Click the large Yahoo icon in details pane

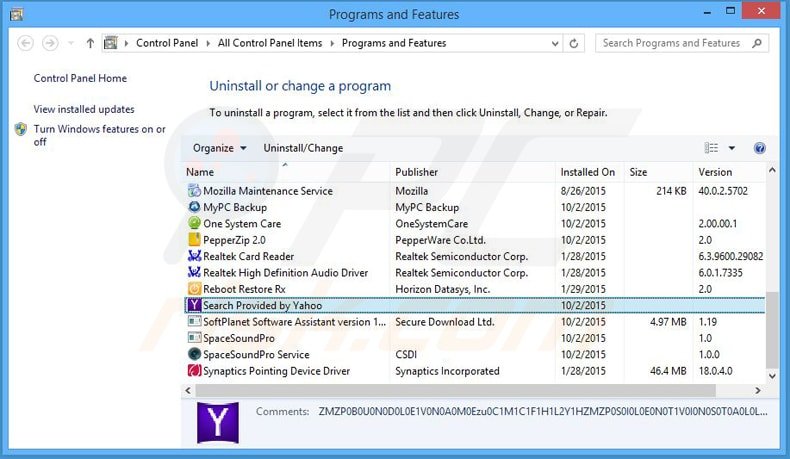click(x=218, y=423)
